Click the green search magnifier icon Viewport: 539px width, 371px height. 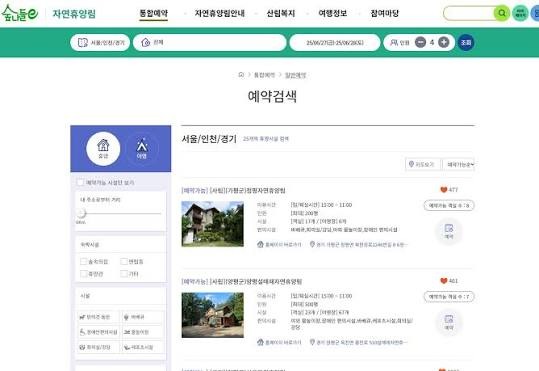tap(502, 13)
